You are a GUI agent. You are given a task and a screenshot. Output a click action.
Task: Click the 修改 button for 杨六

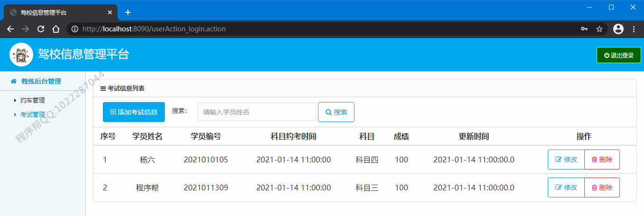pos(566,160)
